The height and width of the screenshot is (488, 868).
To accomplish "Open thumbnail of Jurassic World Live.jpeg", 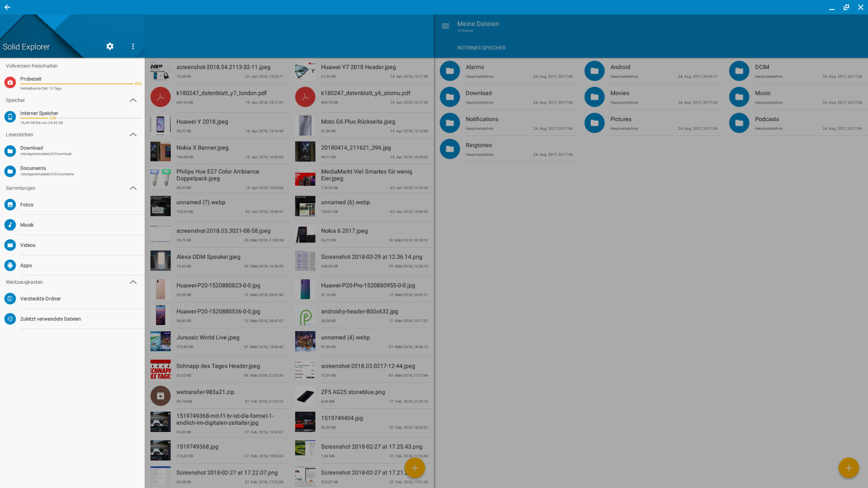I will (160, 342).
